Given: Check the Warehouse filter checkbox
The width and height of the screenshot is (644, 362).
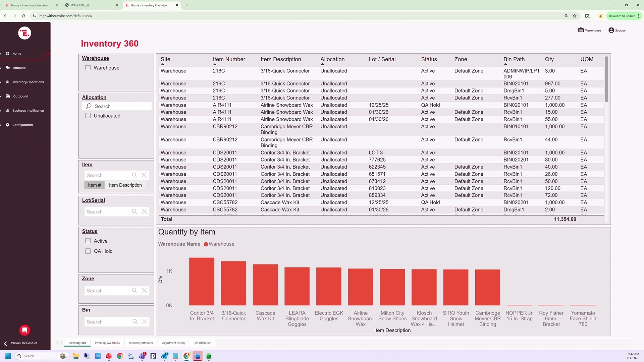Looking at the screenshot, I should (x=88, y=68).
